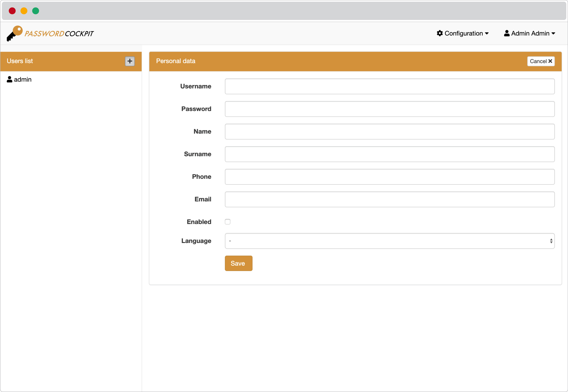
Task: Click the Password Cockpit key logo
Action: [15, 33]
